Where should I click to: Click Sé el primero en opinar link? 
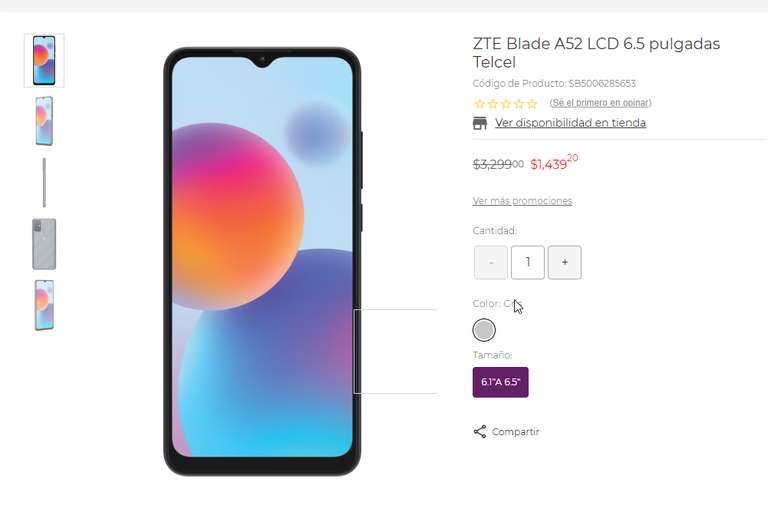(600, 103)
